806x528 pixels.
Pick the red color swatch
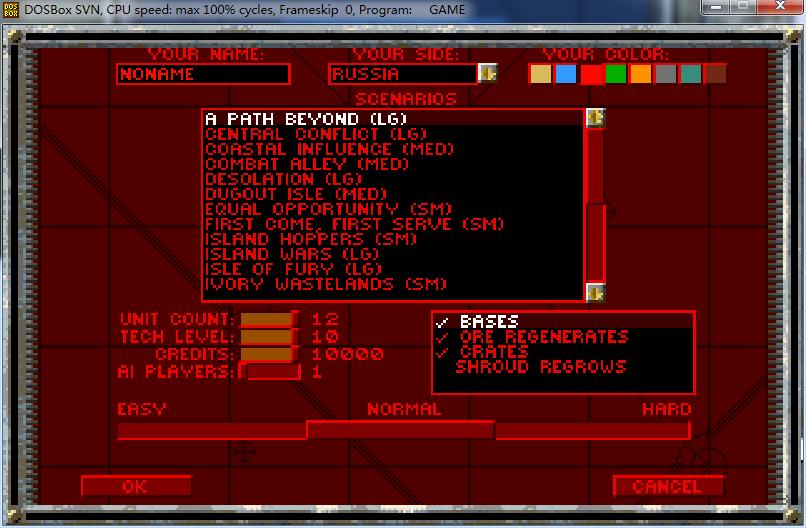(591, 74)
